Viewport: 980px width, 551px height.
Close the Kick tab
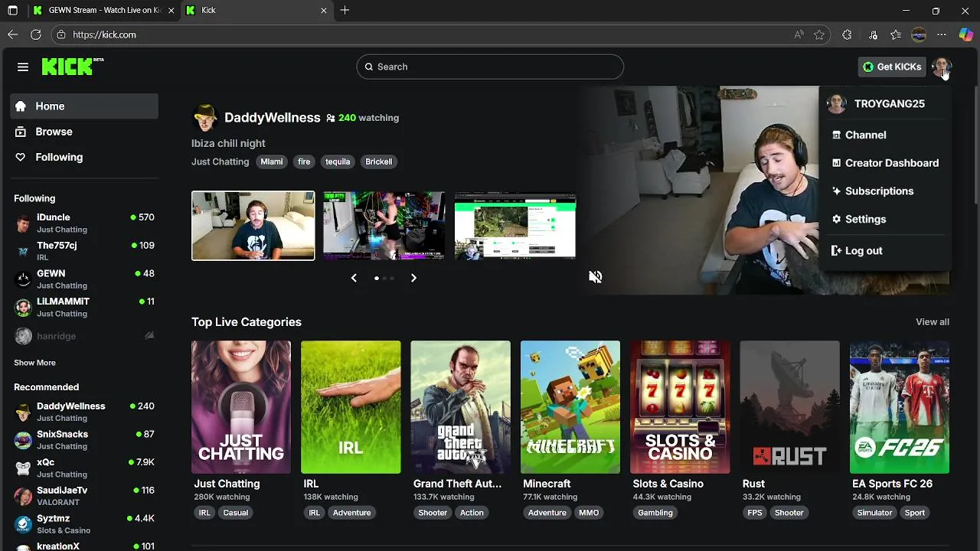pos(324,11)
